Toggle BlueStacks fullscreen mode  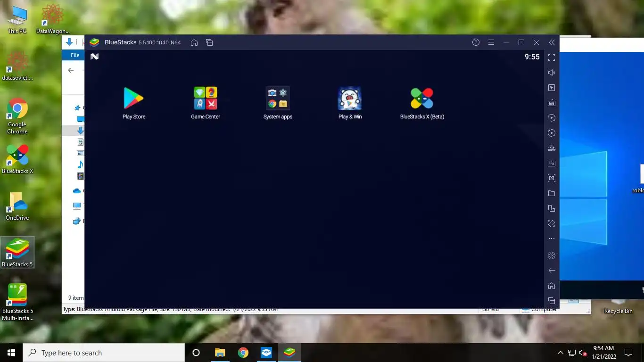coord(552,58)
